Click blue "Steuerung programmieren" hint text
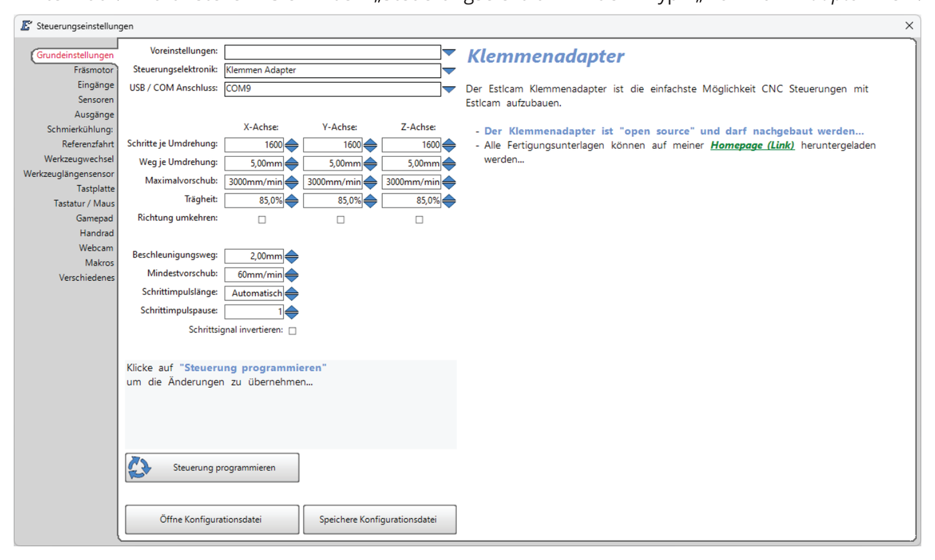Viewport: 935px width, 560px height. click(x=253, y=368)
